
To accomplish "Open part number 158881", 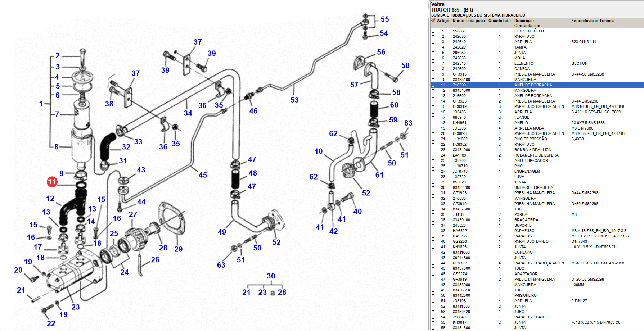I will click(459, 31).
